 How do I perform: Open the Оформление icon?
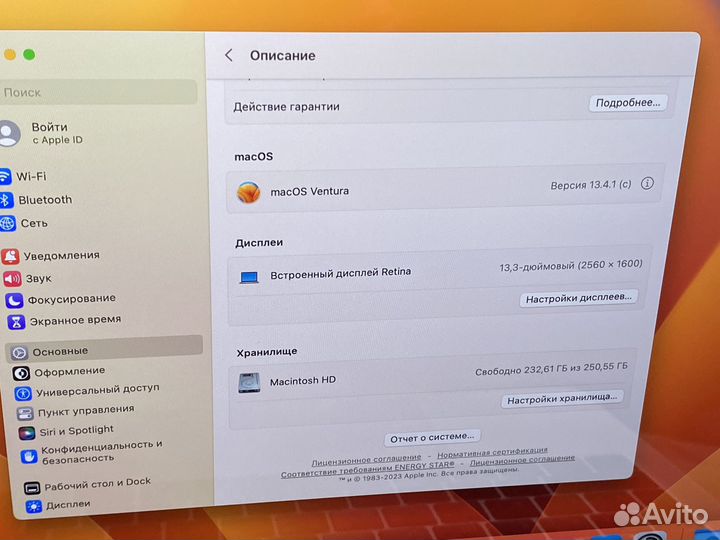click(x=21, y=373)
